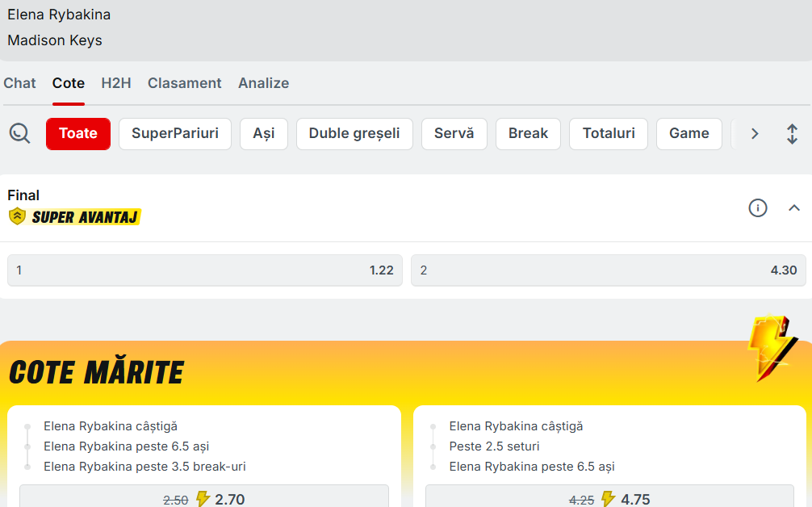Filter markets by SuperPariuri

[x=175, y=134]
